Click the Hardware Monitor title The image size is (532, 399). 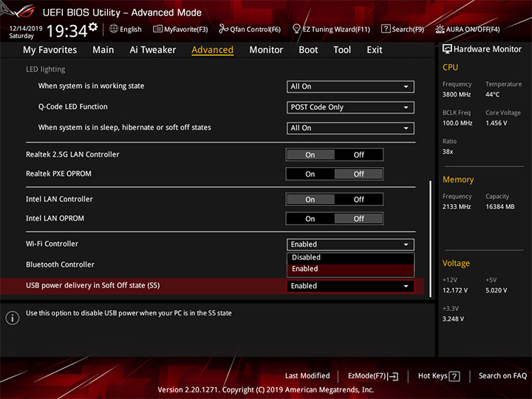coord(487,50)
